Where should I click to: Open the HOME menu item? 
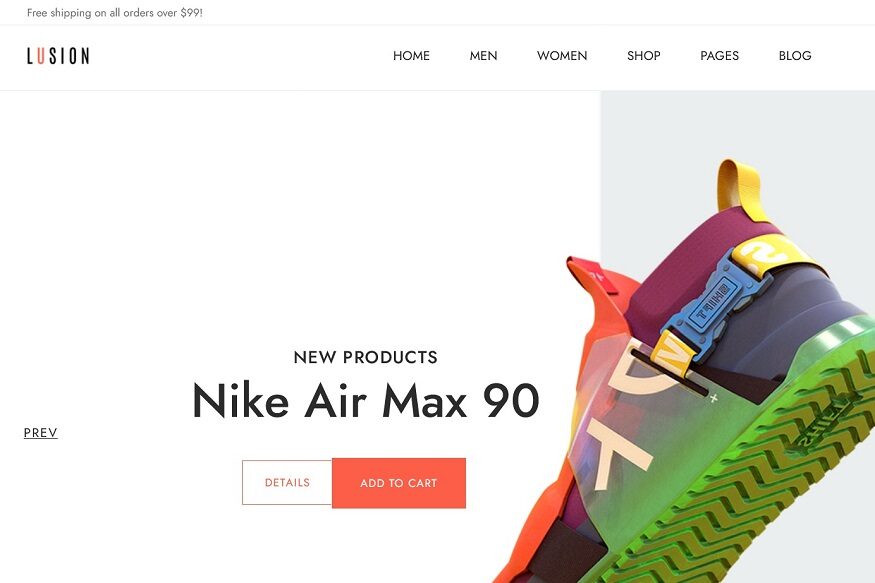pos(411,56)
